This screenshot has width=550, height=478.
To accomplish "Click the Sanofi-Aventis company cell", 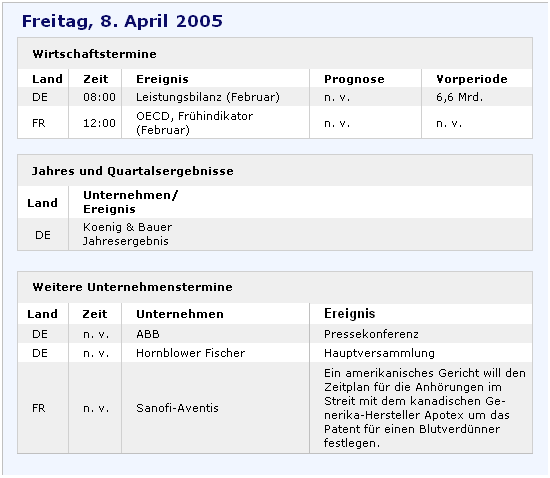I will point(177,408).
